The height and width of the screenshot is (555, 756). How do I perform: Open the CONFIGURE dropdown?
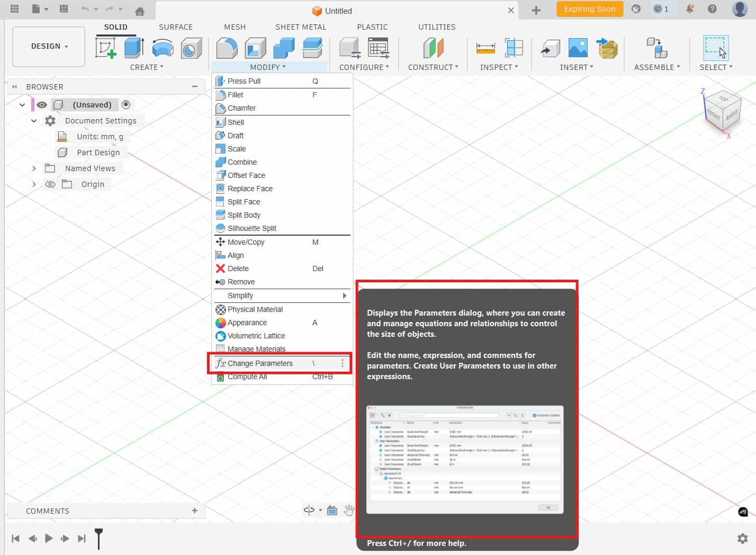tap(364, 67)
